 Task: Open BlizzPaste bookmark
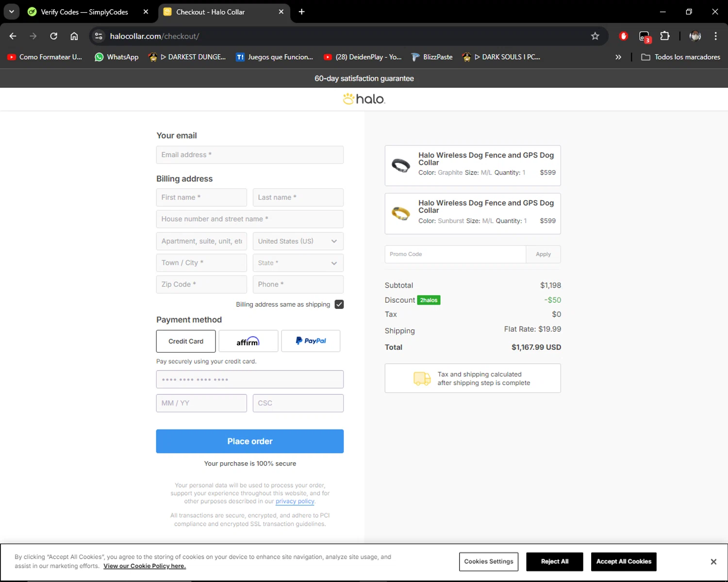click(x=432, y=57)
